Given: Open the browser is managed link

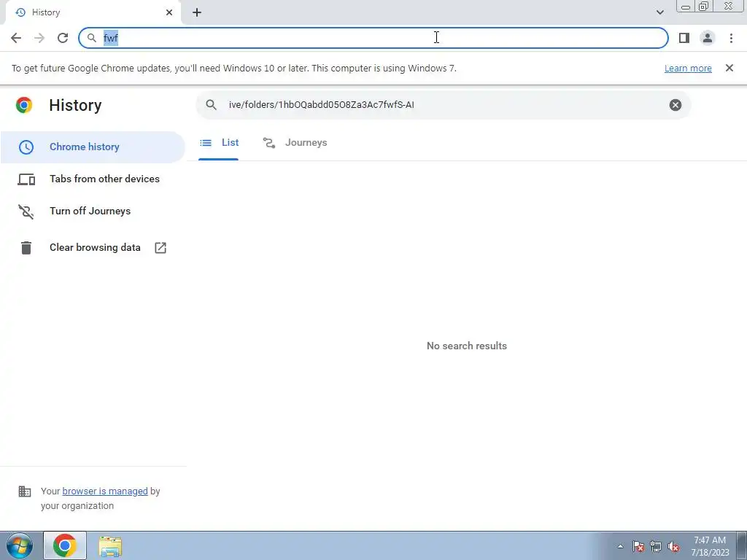Looking at the screenshot, I should [105, 491].
